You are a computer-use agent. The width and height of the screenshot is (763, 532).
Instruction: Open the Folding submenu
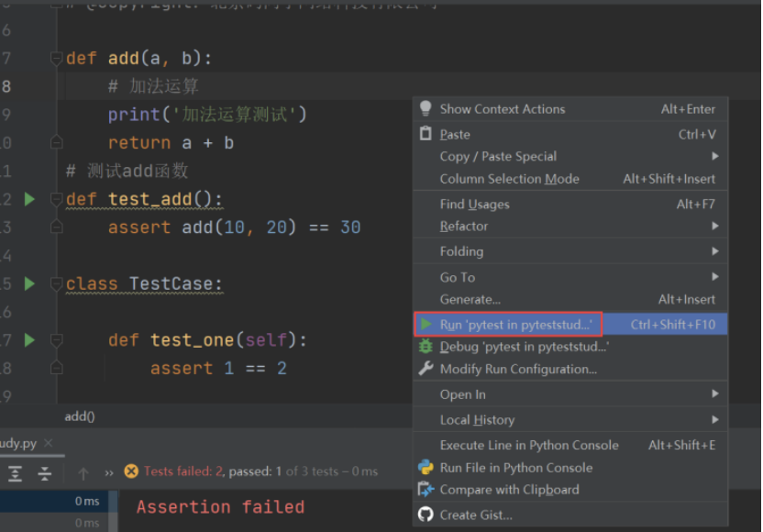(570, 251)
